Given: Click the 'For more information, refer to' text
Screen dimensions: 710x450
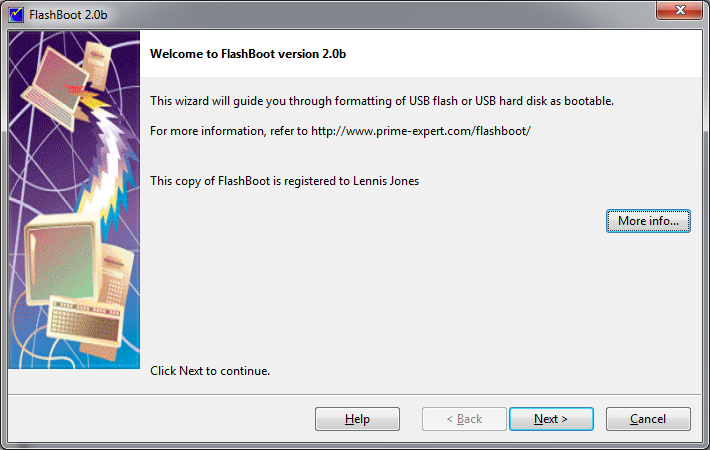Looking at the screenshot, I should (229, 131).
